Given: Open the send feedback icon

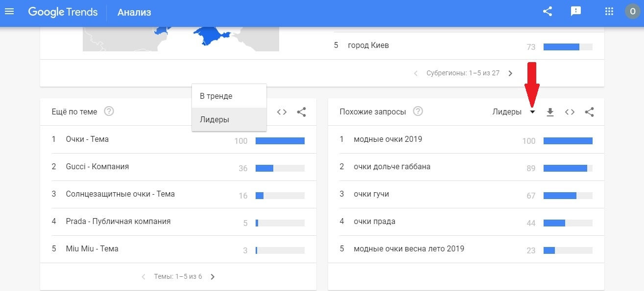Looking at the screenshot, I should 576,12.
